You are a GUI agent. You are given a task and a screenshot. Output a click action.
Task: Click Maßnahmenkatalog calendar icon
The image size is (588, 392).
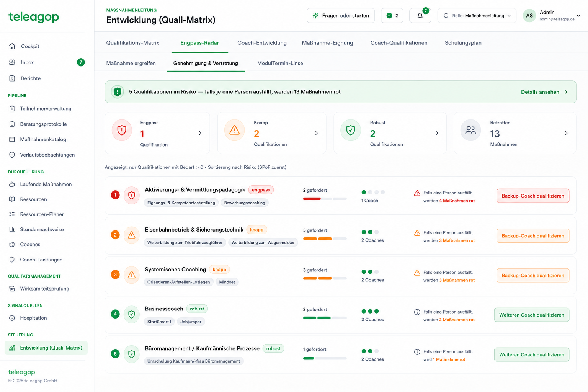coord(12,139)
